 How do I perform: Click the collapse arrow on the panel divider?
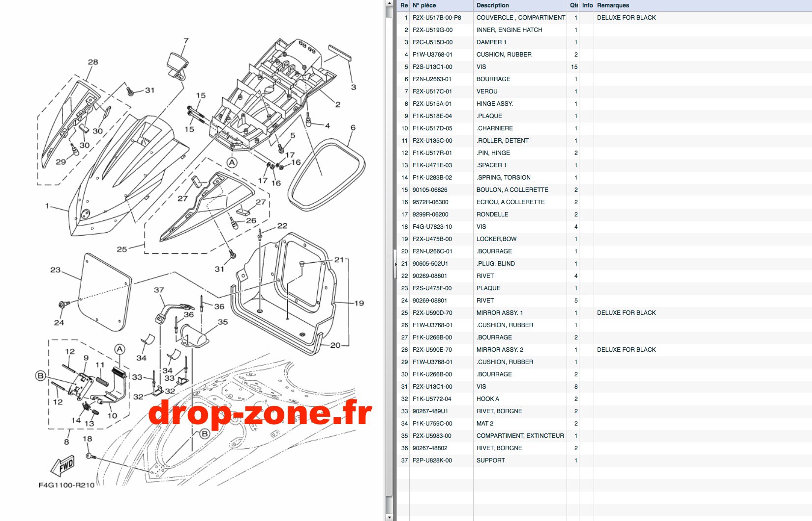(394, 264)
